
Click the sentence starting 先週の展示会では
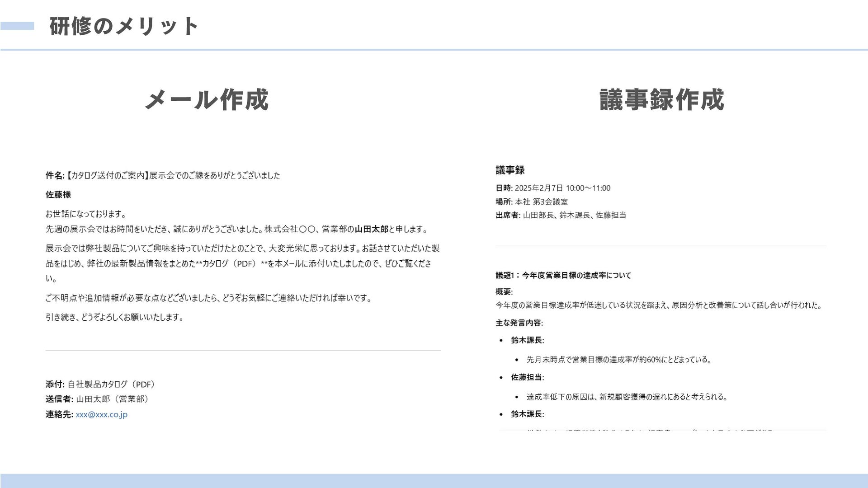pos(236,229)
